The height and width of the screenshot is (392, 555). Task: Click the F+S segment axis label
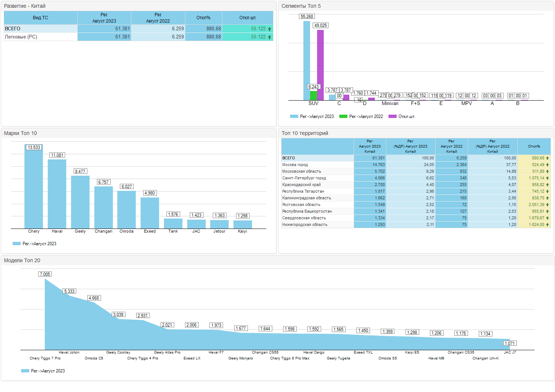coord(416,104)
